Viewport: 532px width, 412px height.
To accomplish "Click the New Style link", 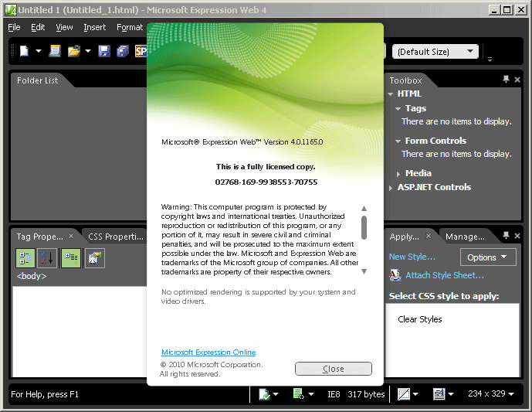I will 412,257.
